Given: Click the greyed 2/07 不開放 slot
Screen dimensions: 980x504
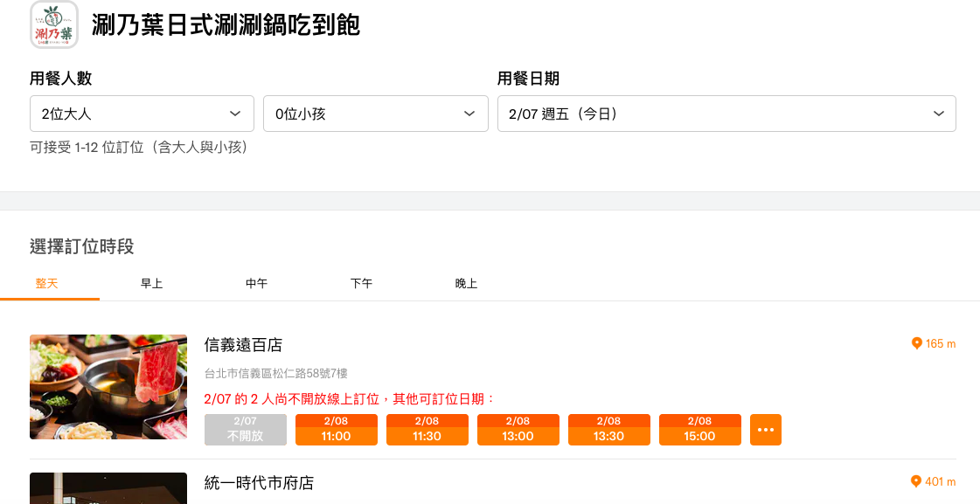Looking at the screenshot, I should coord(246,430).
